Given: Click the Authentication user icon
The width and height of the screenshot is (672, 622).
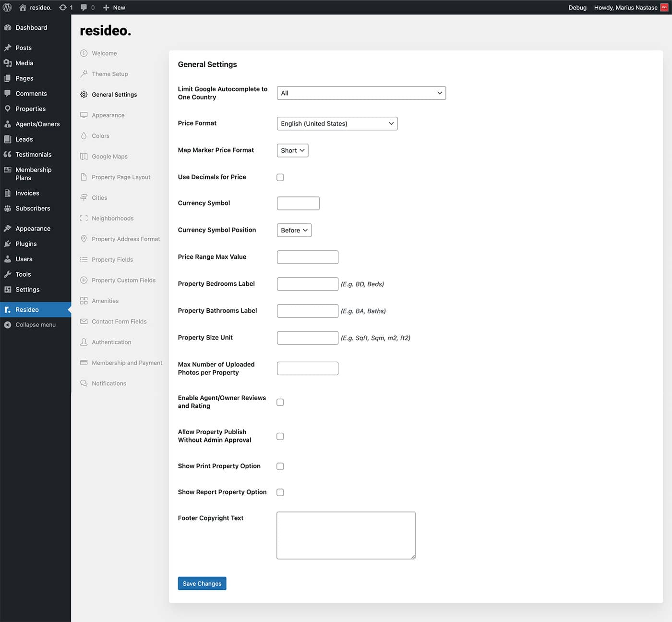Looking at the screenshot, I should coord(84,342).
